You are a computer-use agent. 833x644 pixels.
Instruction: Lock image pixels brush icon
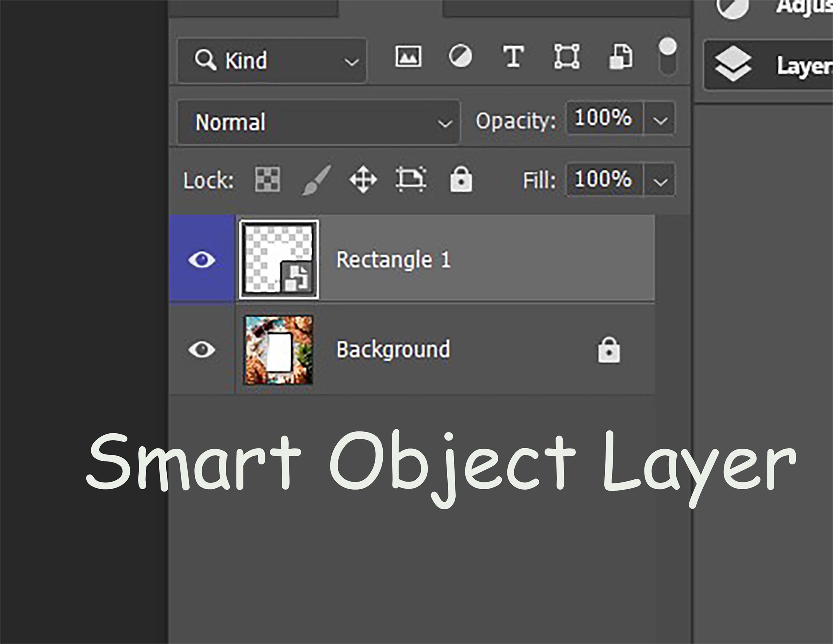click(317, 180)
